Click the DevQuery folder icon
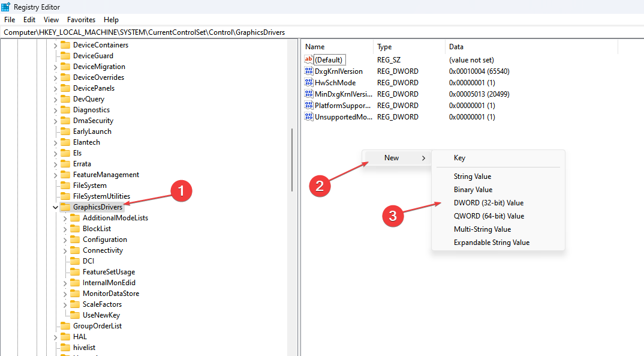Image resolution: width=644 pixels, height=356 pixels. (x=65, y=99)
